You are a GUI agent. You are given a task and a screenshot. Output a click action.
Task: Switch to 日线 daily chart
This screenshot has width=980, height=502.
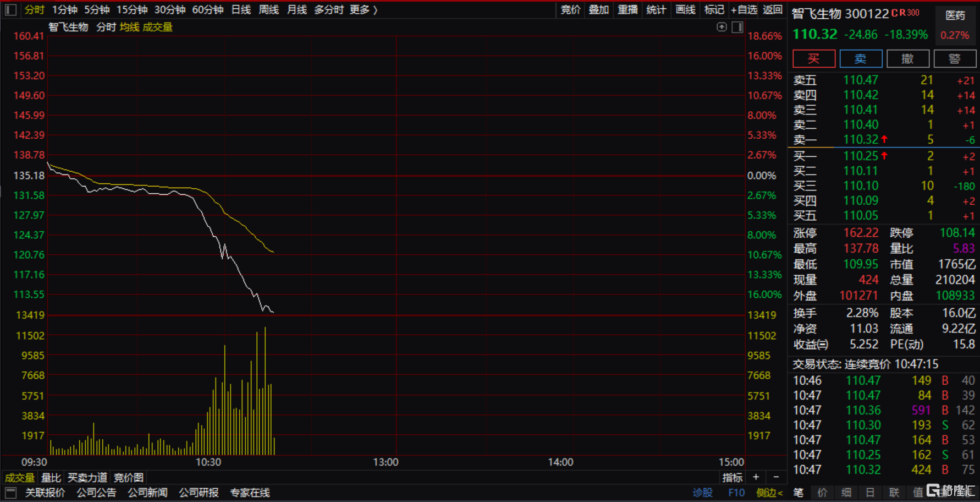pyautogui.click(x=241, y=10)
